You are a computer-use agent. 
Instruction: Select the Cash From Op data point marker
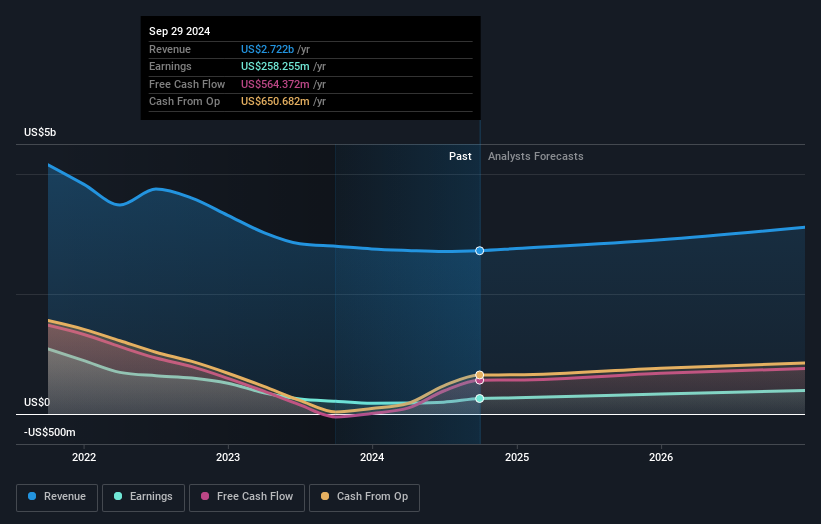pyautogui.click(x=480, y=375)
